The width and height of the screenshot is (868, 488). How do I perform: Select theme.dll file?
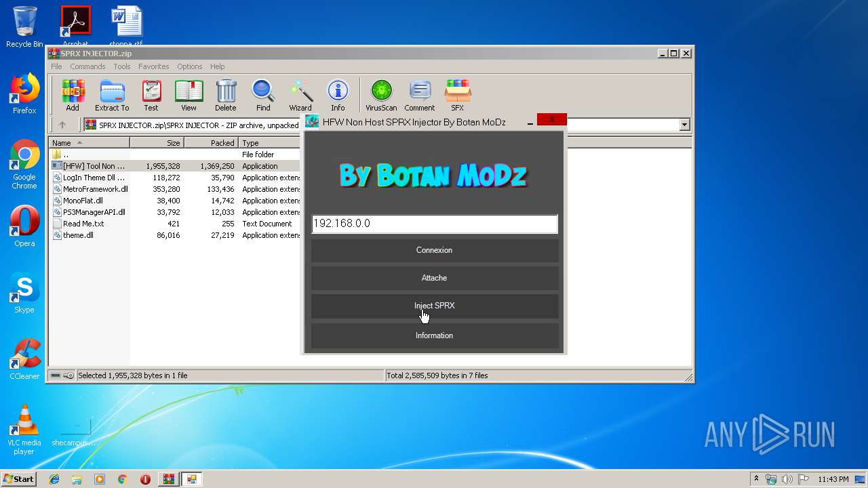point(175,235)
